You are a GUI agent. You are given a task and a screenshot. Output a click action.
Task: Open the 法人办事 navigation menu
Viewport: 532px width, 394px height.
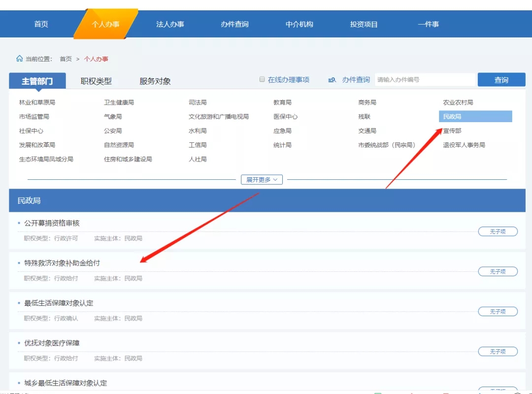point(170,23)
